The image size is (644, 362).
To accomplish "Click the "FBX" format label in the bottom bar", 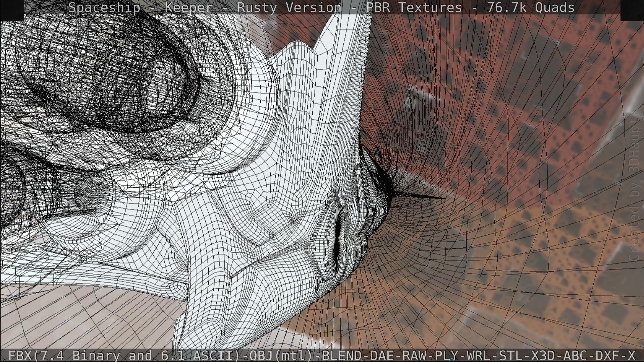I will (20, 355).
